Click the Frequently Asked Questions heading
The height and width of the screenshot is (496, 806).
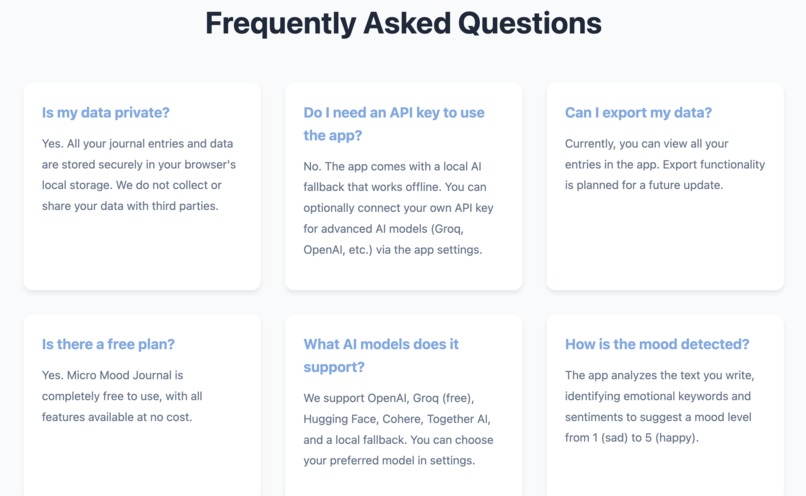click(403, 24)
